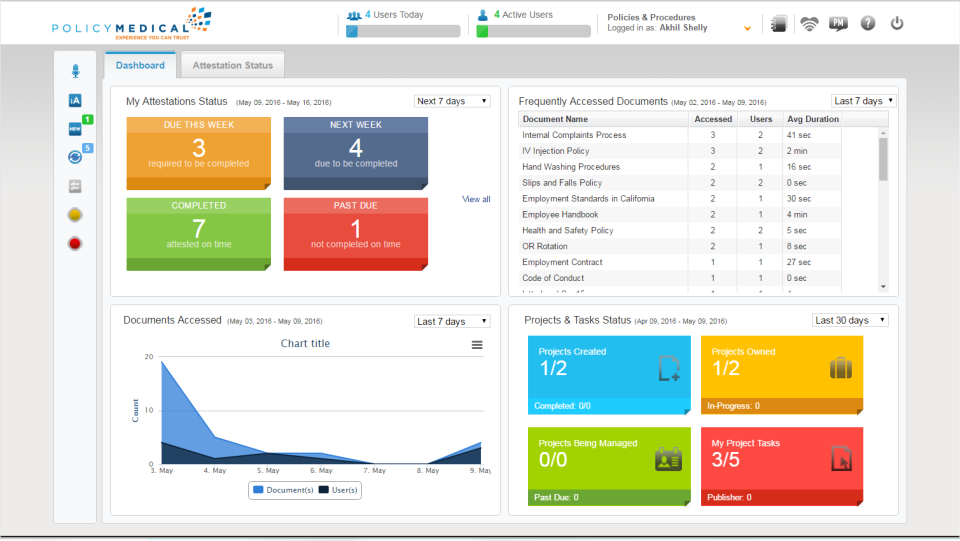Click the microphone icon in the left sidebar
The width and height of the screenshot is (960, 541).
tap(75, 71)
